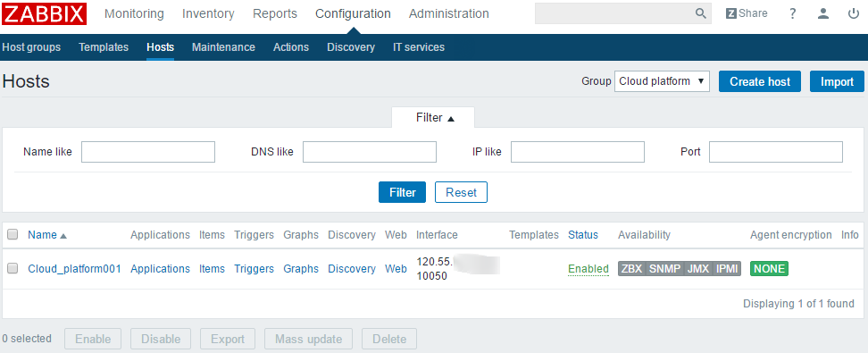The height and width of the screenshot is (353, 868).
Task: Open the Monitoring menu
Action: tap(134, 13)
